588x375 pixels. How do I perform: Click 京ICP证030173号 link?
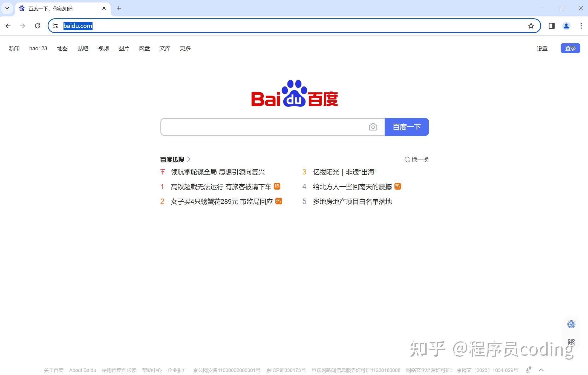click(286, 370)
